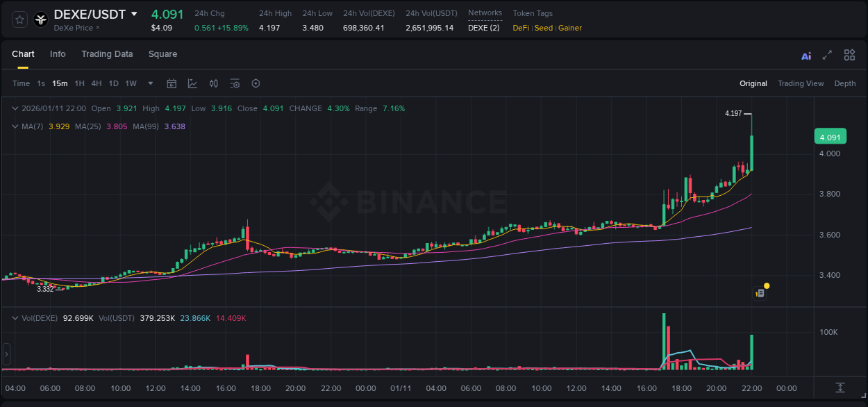The width and height of the screenshot is (868, 407).
Task: Add DEXE/USDT to favorites via star icon
Action: [19, 19]
